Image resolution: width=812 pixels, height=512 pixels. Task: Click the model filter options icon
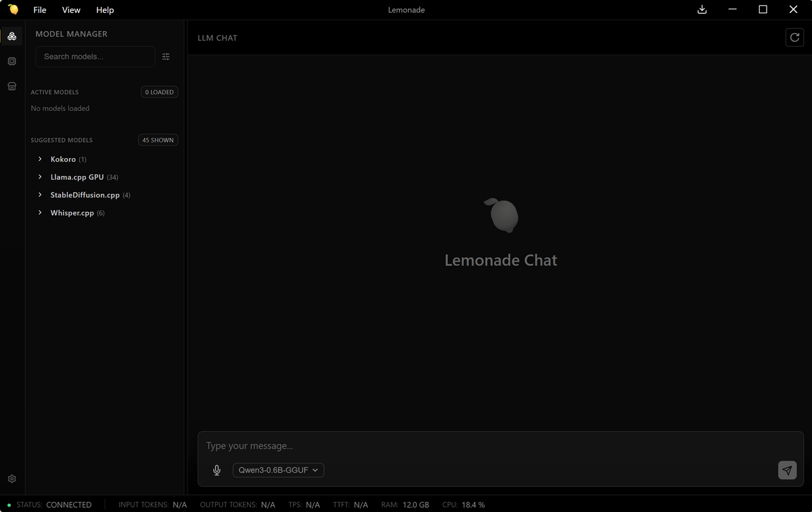click(166, 57)
